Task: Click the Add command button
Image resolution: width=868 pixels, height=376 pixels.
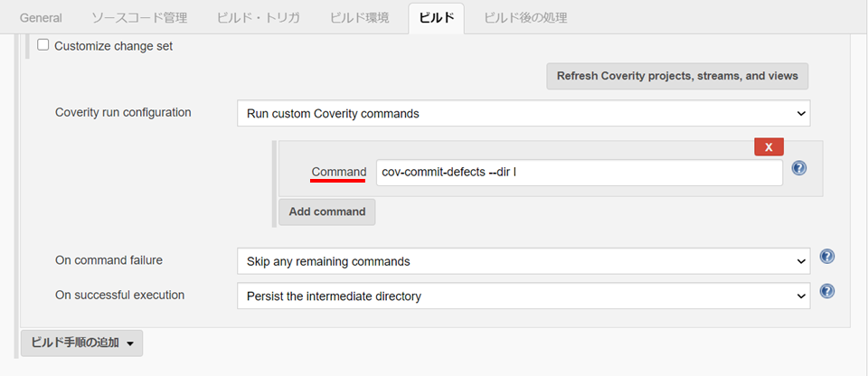Action: 326,211
